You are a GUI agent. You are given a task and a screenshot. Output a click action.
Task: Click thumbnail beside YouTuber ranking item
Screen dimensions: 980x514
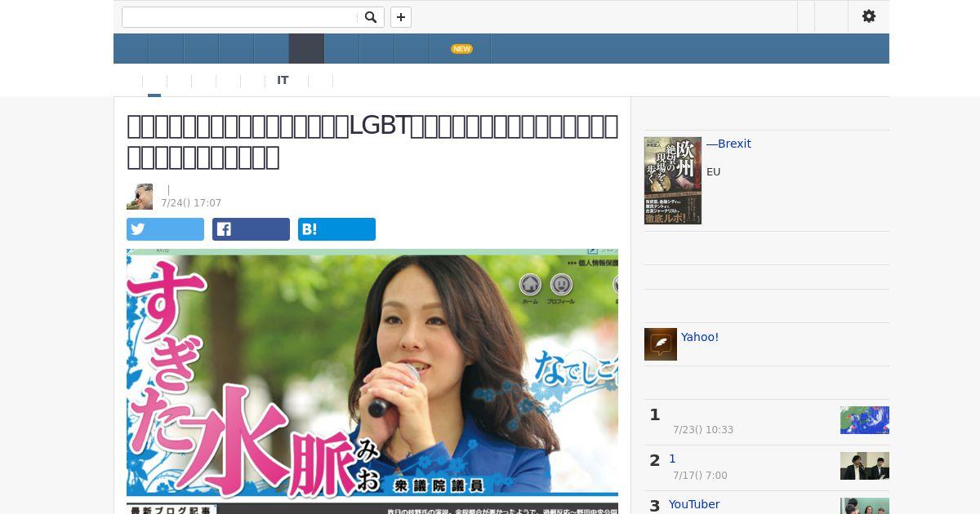pyautogui.click(x=865, y=506)
